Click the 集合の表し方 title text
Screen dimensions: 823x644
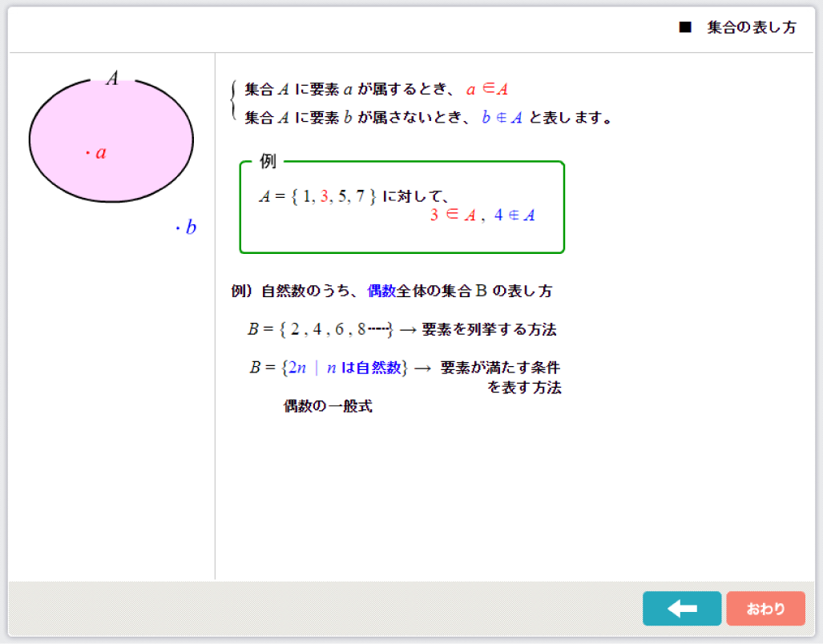[x=752, y=28]
